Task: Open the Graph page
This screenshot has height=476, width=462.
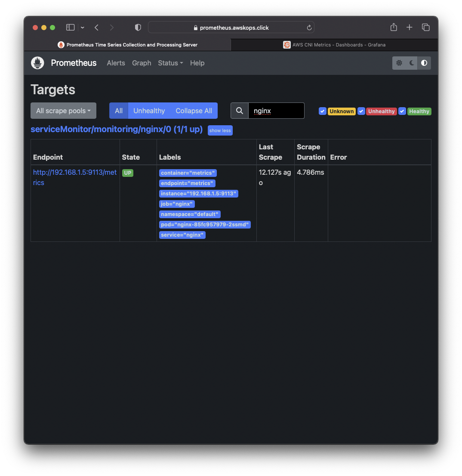Action: point(142,63)
